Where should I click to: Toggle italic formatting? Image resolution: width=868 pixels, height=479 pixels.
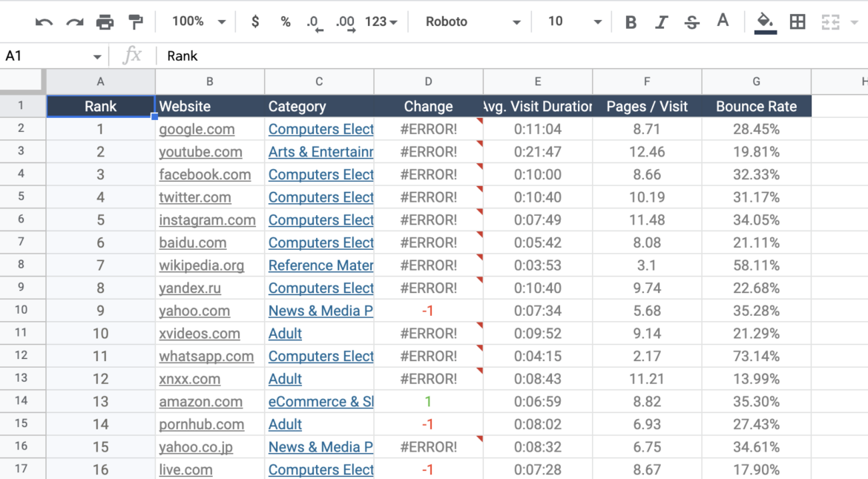[x=660, y=22]
